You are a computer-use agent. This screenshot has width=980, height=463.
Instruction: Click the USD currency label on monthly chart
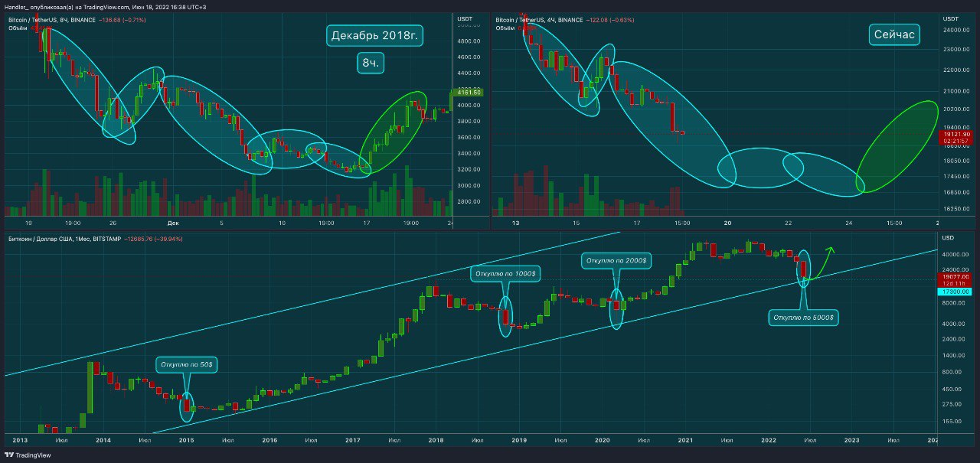click(x=948, y=238)
